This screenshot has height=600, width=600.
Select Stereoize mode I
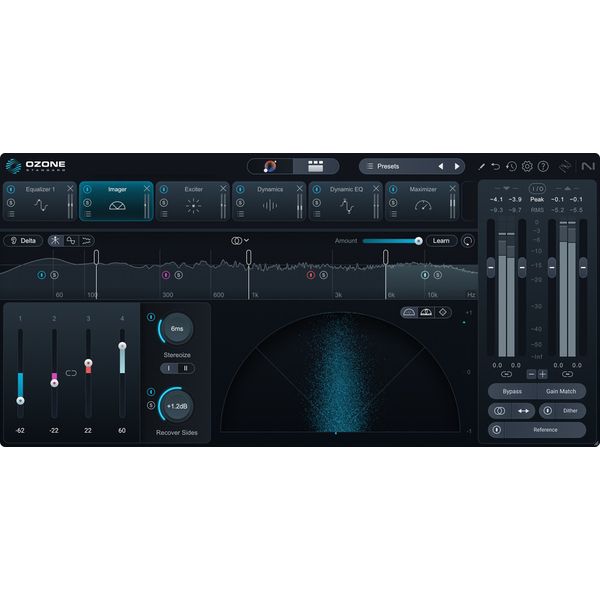[169, 368]
